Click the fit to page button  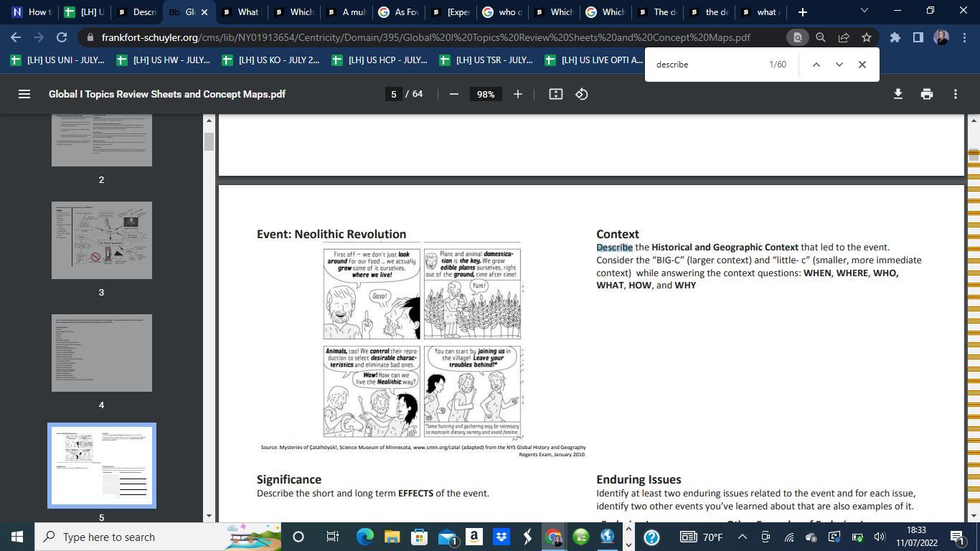point(555,94)
